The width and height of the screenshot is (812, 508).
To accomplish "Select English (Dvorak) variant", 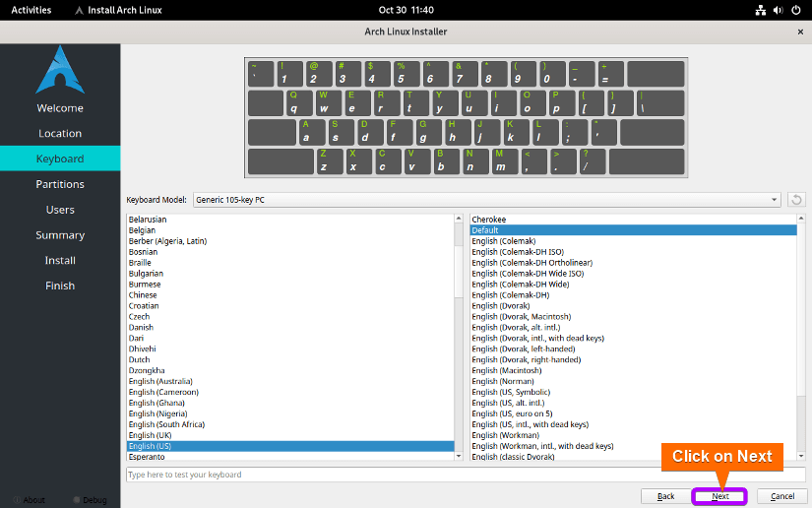I will 633,306.
